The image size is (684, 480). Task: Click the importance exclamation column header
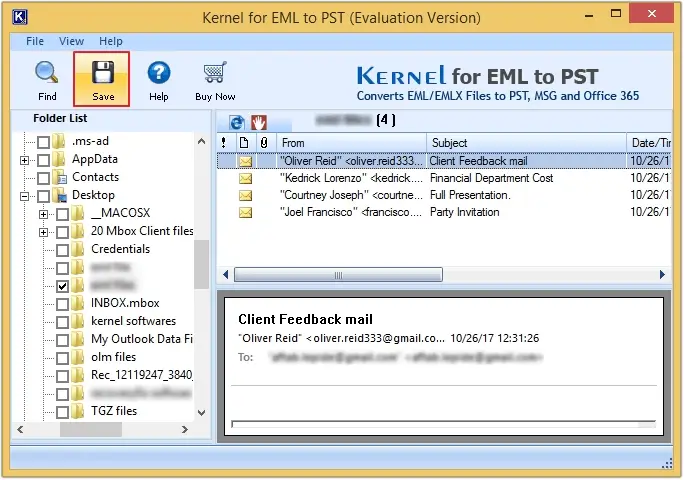click(223, 143)
